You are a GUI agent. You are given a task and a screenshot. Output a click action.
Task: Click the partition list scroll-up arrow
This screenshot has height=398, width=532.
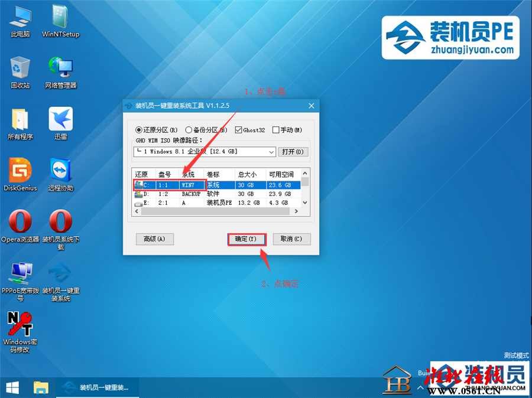click(x=305, y=173)
